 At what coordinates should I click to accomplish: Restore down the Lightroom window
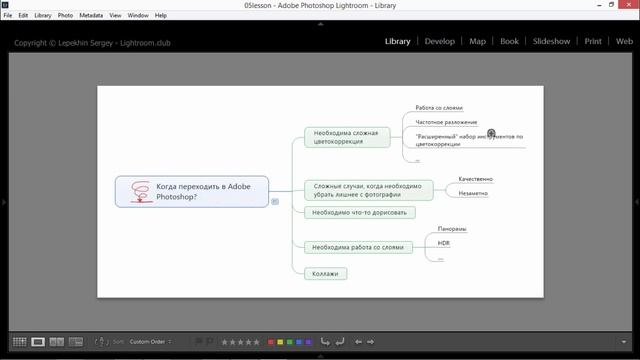pos(611,5)
